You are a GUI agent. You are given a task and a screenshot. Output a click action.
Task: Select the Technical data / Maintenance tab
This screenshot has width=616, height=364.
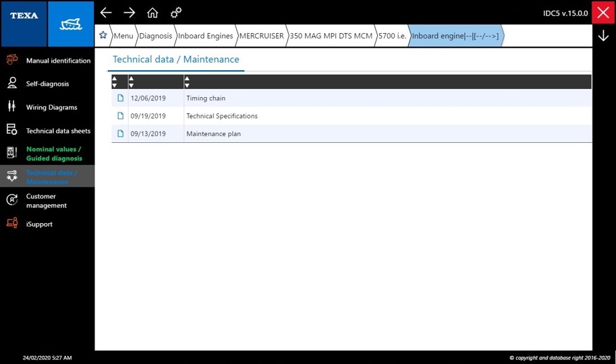tap(175, 59)
